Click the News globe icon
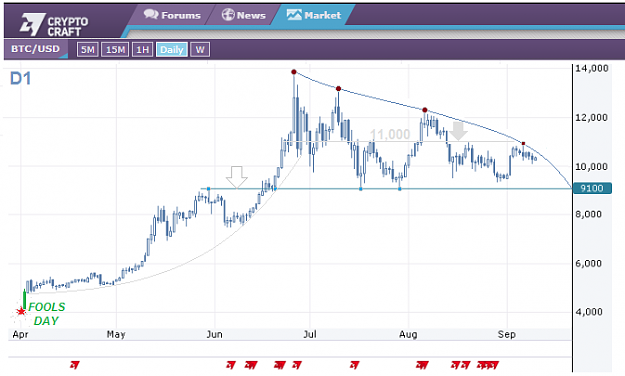Viewport: 625px width, 376px height. [228, 15]
